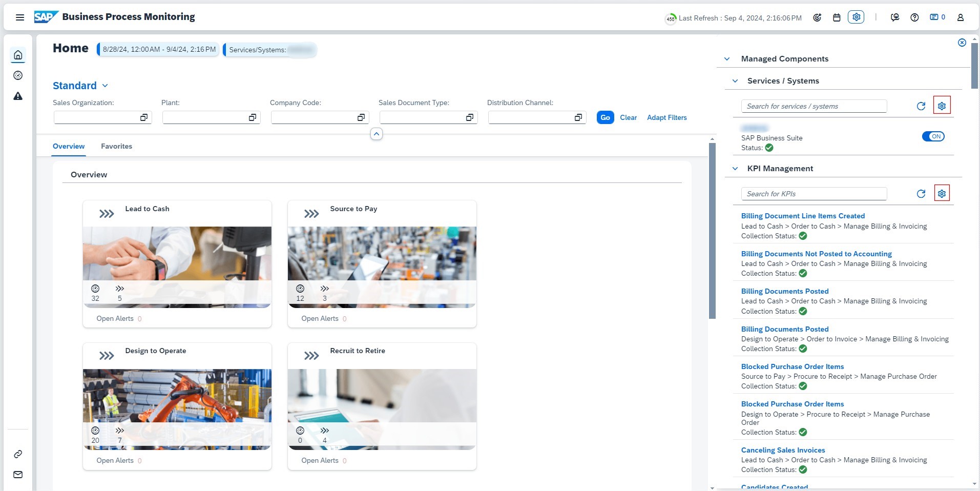Toggle the SAP Business Suite switch off
This screenshot has height=491, width=980.
933,136
